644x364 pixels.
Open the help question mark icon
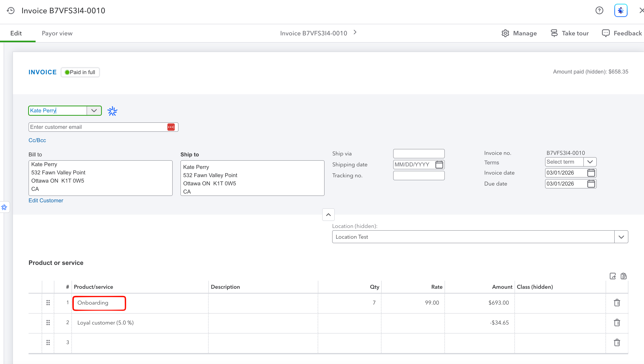point(599,11)
